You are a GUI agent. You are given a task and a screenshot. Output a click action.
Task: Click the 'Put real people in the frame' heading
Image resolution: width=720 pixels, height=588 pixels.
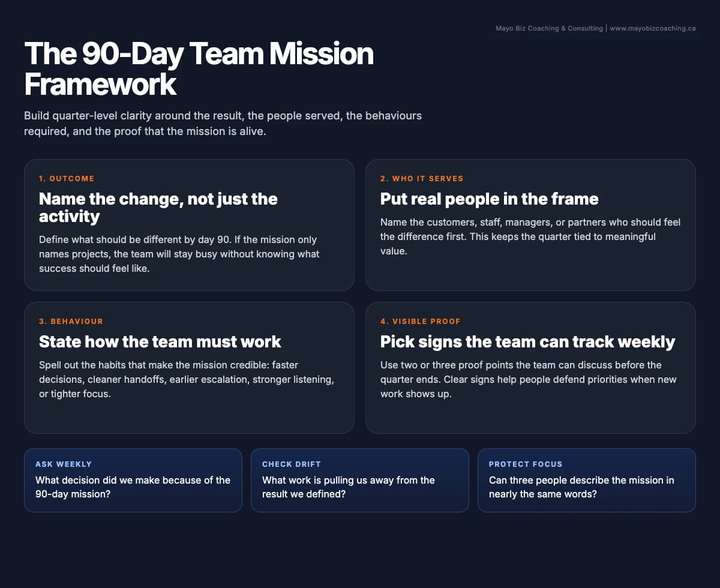488,199
